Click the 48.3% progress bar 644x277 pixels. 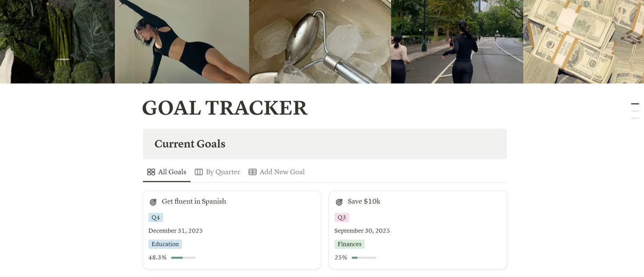tap(183, 257)
